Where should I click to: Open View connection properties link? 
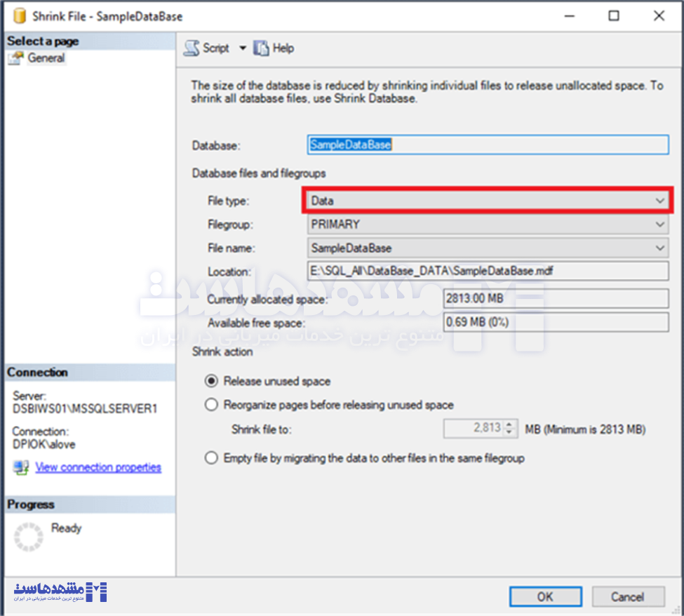98,467
